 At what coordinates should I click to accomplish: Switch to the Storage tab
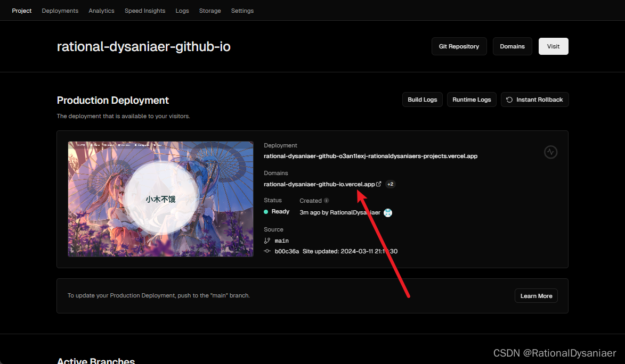tap(210, 11)
